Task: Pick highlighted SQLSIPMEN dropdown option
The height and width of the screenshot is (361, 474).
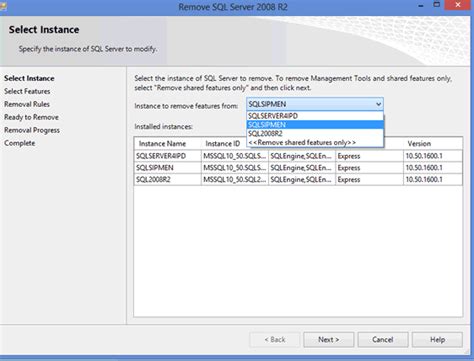Action: (x=315, y=125)
